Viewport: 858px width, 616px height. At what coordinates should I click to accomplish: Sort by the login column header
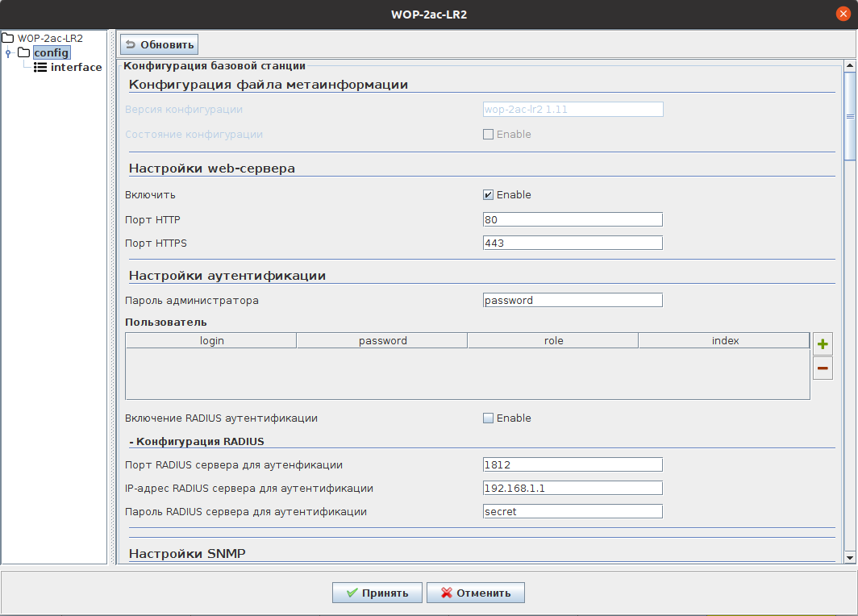tap(211, 341)
